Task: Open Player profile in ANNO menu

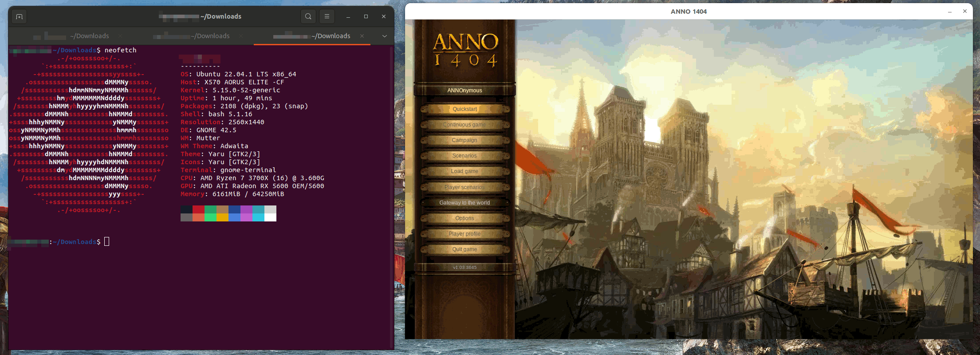Action: [464, 234]
